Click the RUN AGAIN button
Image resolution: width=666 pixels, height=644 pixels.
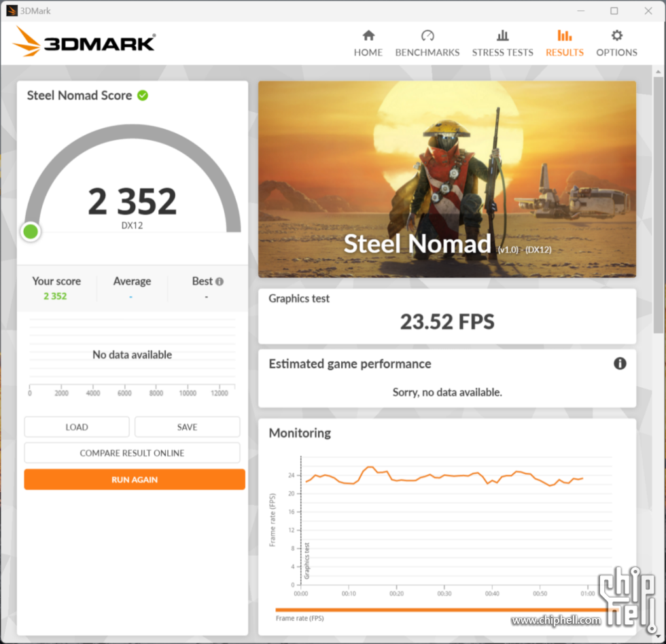(x=135, y=480)
